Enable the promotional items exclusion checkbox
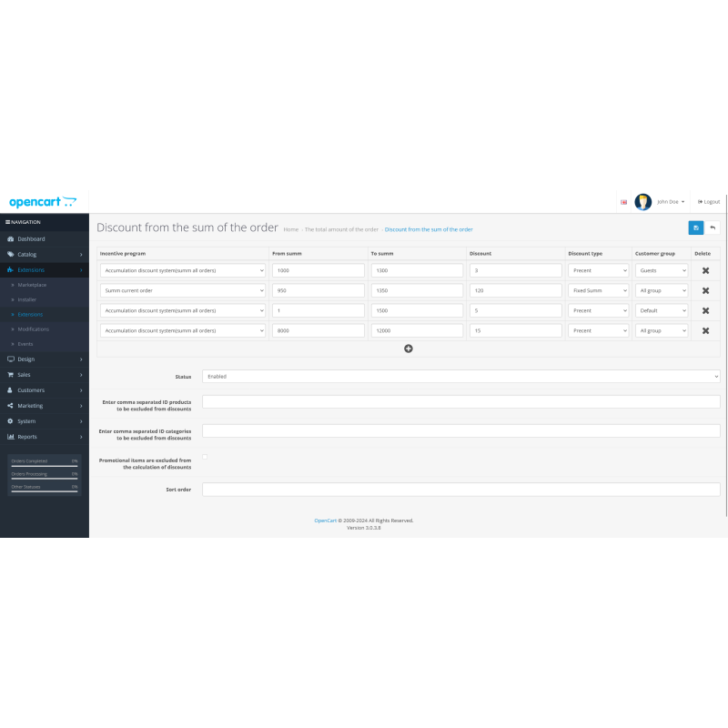Viewport: 728px width, 728px height. point(205,458)
